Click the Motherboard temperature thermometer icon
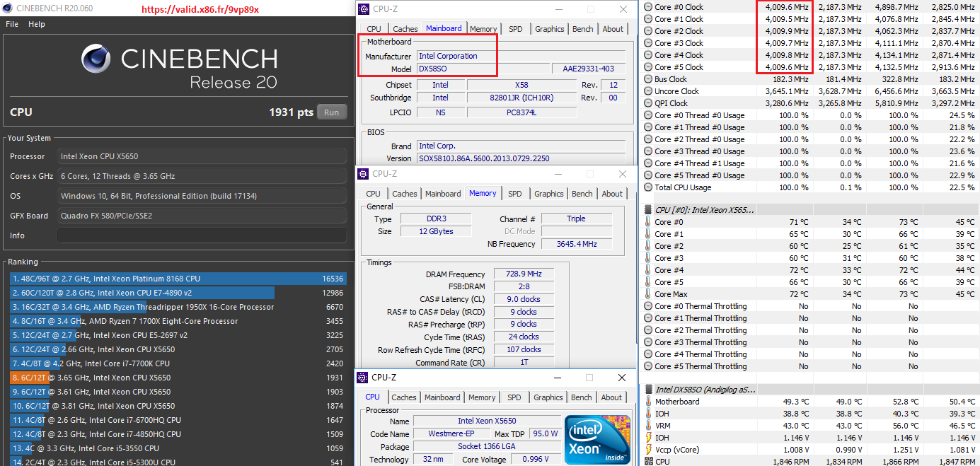The height and width of the screenshot is (466, 980). pos(647,402)
